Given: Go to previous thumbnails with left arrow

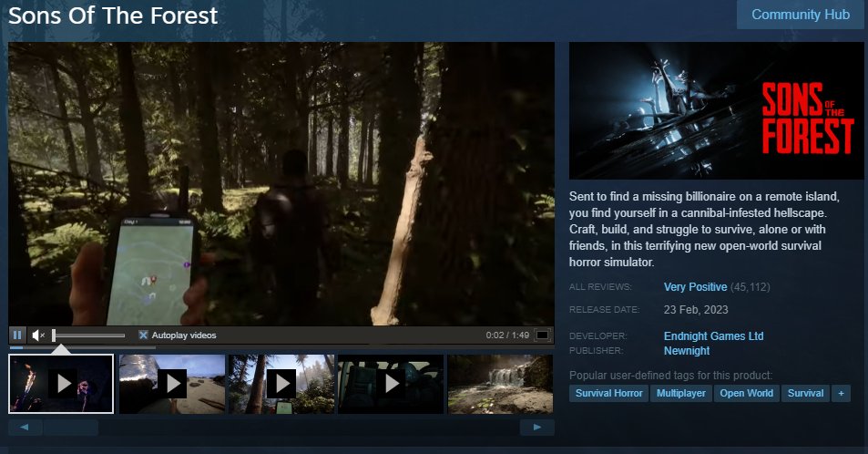Looking at the screenshot, I should coord(25,427).
